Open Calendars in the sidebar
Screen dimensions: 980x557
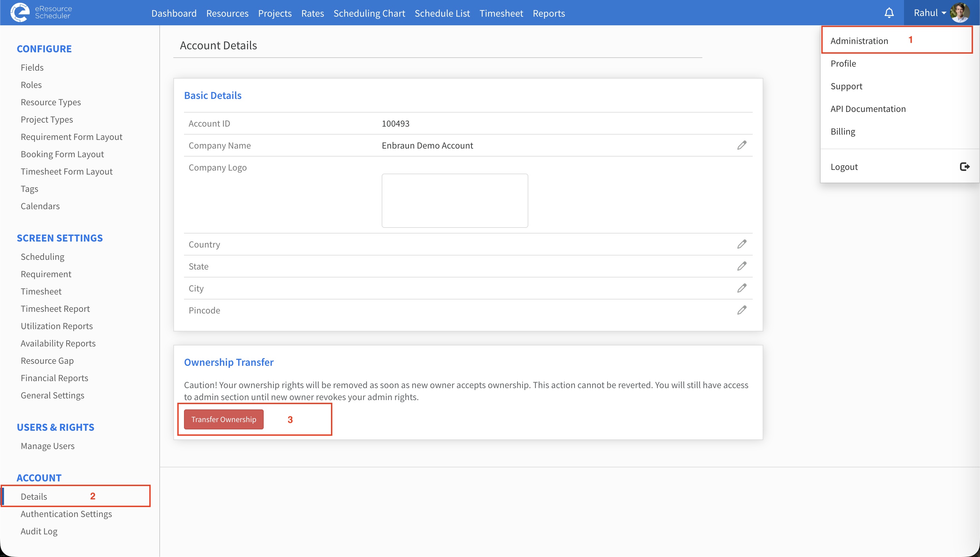[x=40, y=206]
